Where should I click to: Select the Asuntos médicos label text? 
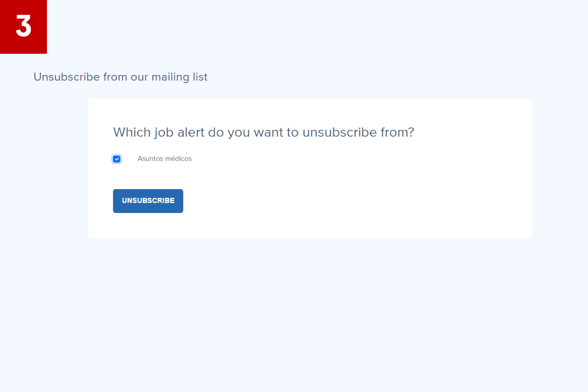[164, 159]
